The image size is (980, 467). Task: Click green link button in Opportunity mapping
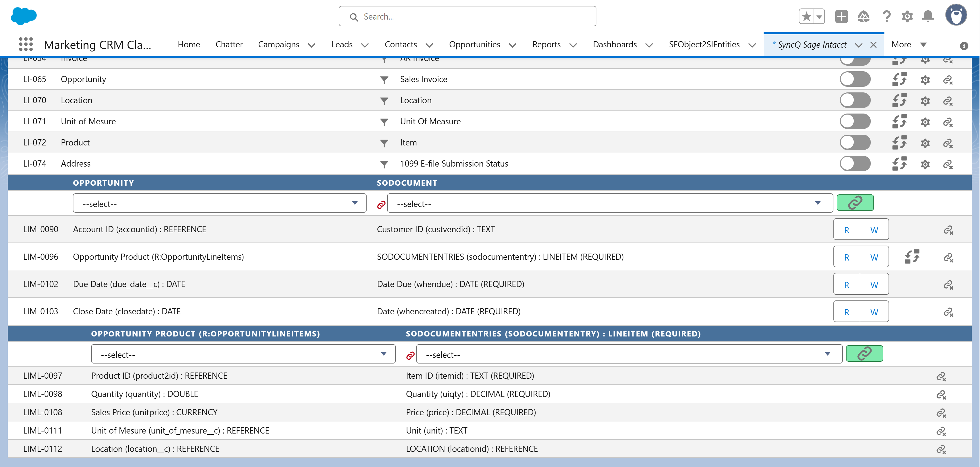[855, 202]
